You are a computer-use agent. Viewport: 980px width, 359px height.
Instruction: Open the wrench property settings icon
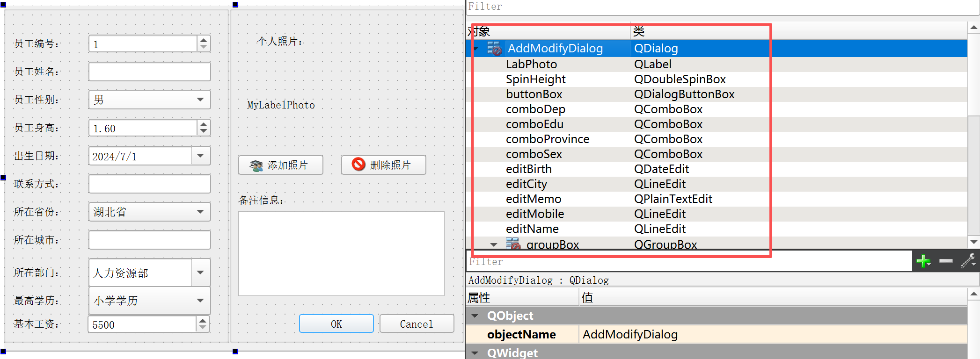click(x=968, y=261)
